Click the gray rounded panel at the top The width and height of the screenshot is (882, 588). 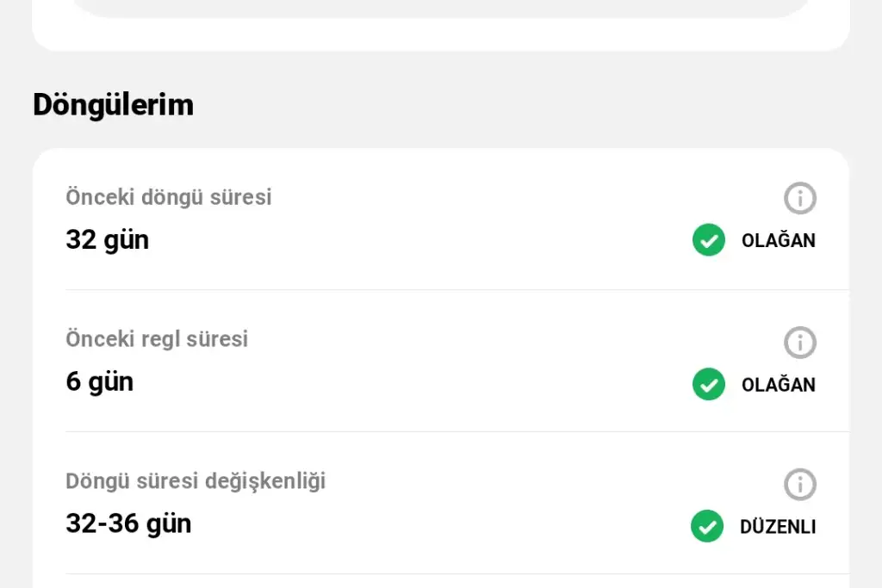[441, 8]
